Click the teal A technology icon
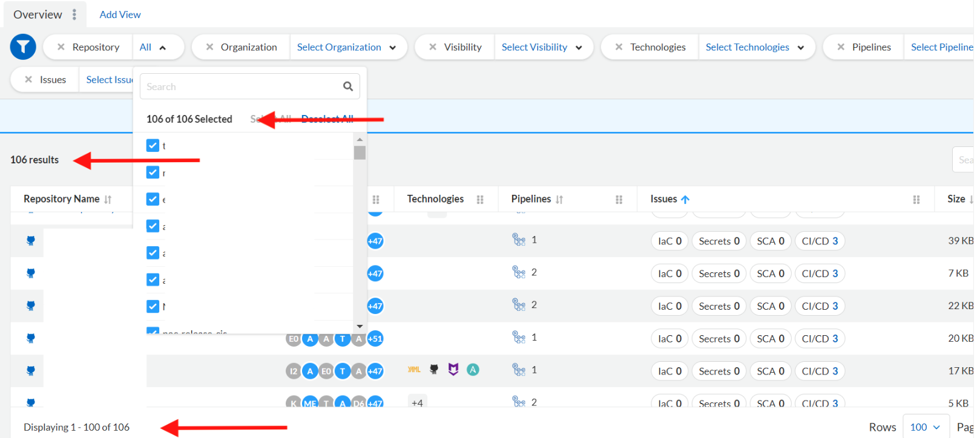Screen dimensions: 980x438 [x=473, y=369]
